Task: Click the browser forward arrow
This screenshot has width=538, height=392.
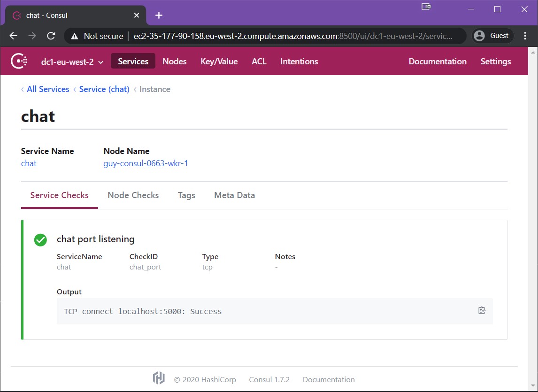Action: point(32,36)
